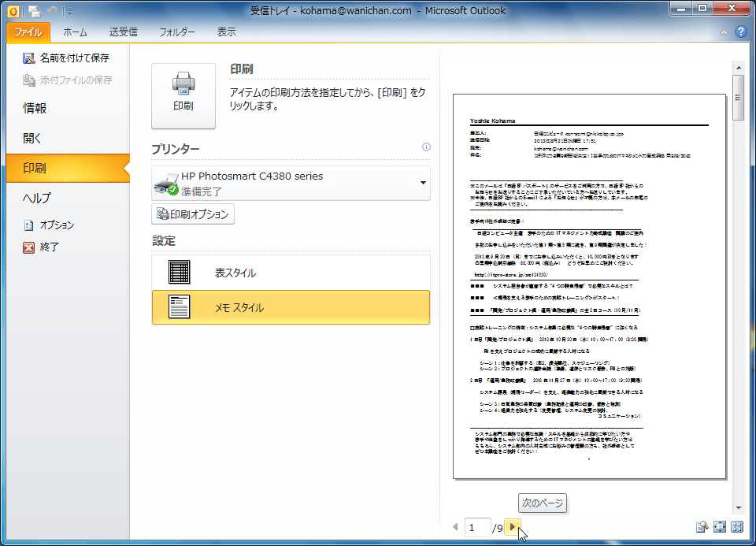Viewport: 756px width, 546px height.
Task: Open the Customize Quick Access Toolbar dropdown
Action: tap(69, 12)
